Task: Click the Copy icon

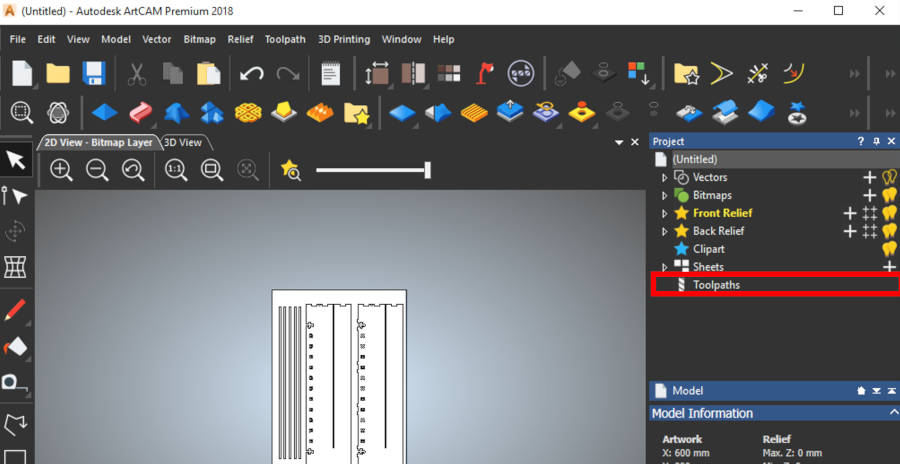Action: tap(173, 74)
